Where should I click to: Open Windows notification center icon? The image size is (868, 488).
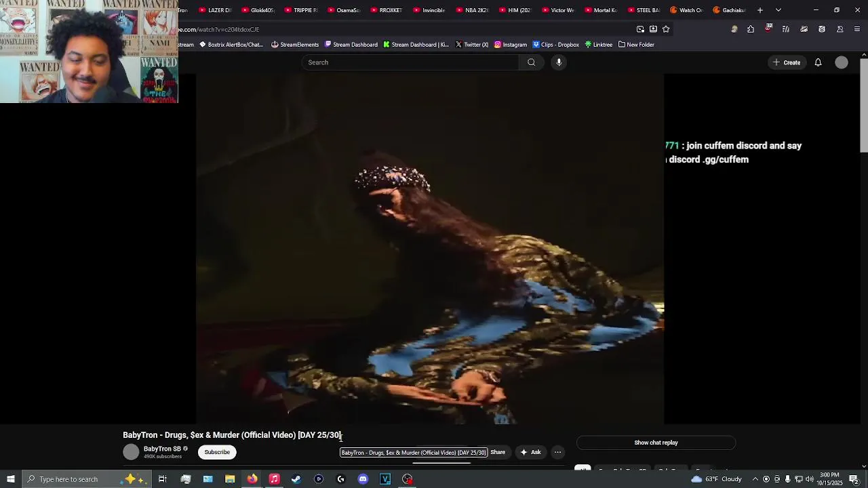854,479
